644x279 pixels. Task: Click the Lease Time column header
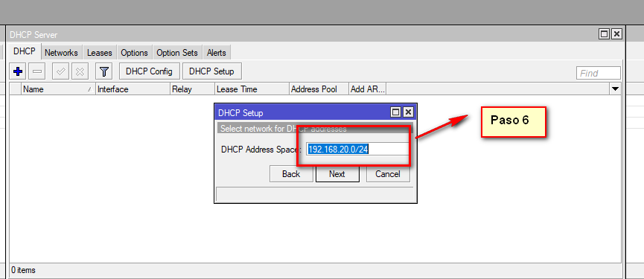252,89
